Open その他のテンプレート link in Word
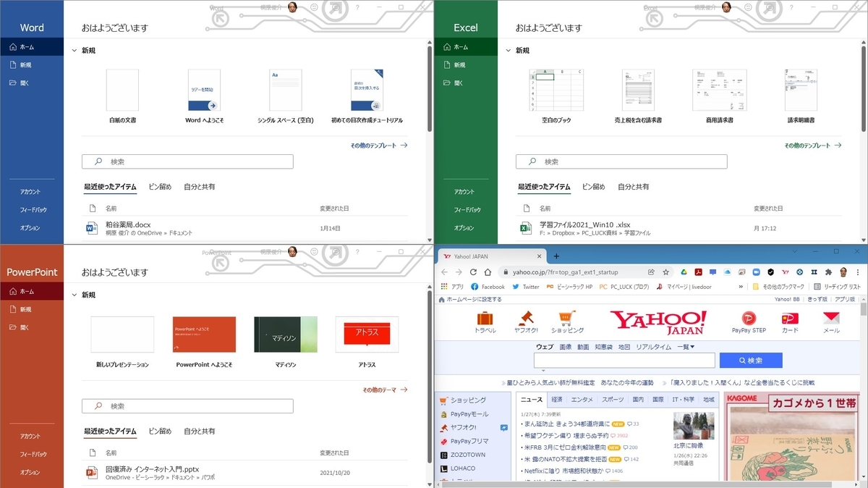Viewport: 868px width, 488px height. [379, 146]
